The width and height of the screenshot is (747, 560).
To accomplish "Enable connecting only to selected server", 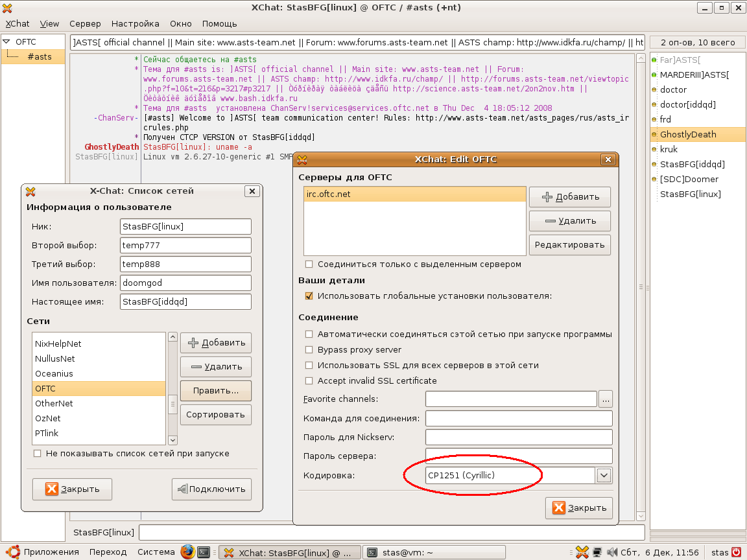I will pos(309,264).
